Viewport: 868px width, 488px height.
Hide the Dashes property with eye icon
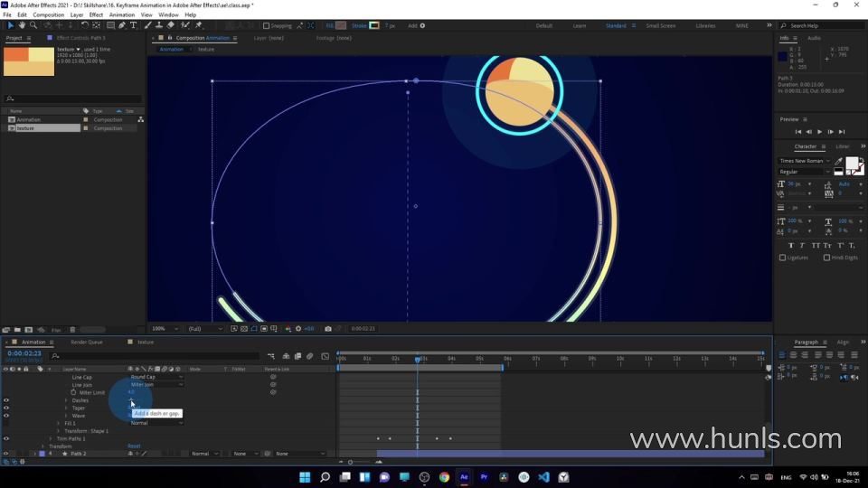[x=6, y=400]
